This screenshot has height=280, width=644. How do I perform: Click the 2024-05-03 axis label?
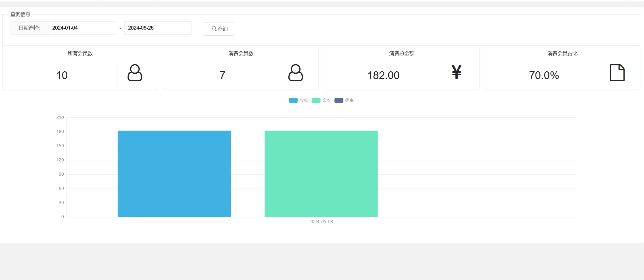321,222
